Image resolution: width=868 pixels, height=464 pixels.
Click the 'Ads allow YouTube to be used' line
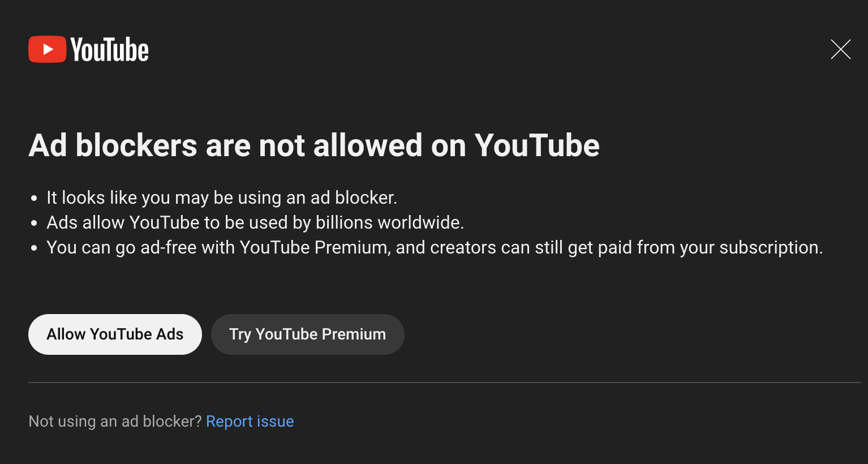(x=255, y=222)
